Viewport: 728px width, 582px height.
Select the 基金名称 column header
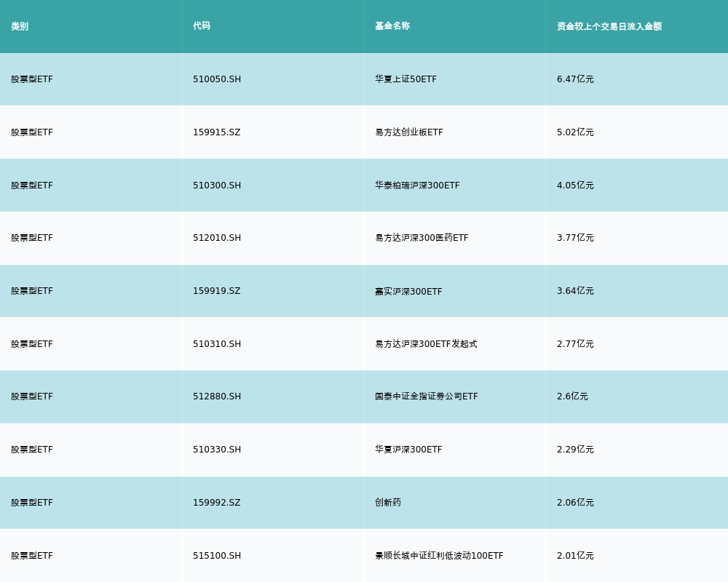[x=392, y=26]
